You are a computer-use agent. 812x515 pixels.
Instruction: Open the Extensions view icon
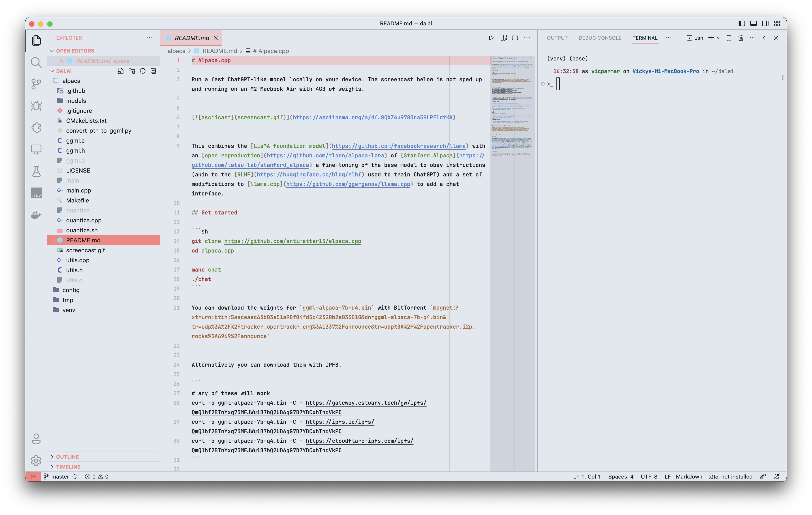36,128
